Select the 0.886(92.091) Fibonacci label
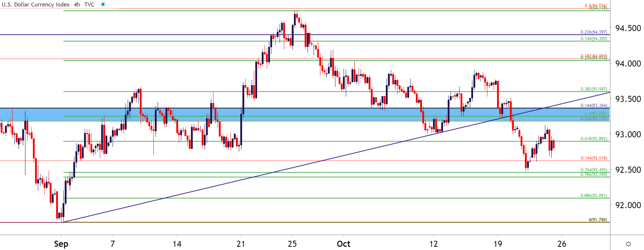 594,196
